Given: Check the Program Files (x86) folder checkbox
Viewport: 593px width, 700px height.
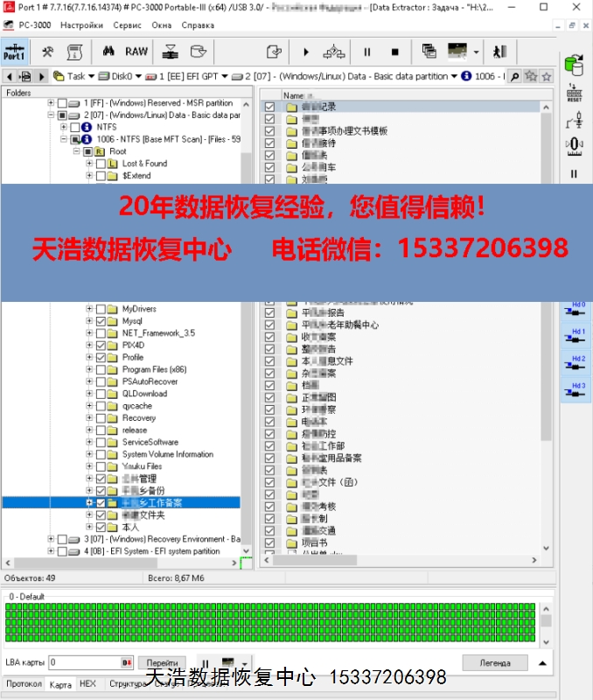Looking at the screenshot, I should [101, 369].
